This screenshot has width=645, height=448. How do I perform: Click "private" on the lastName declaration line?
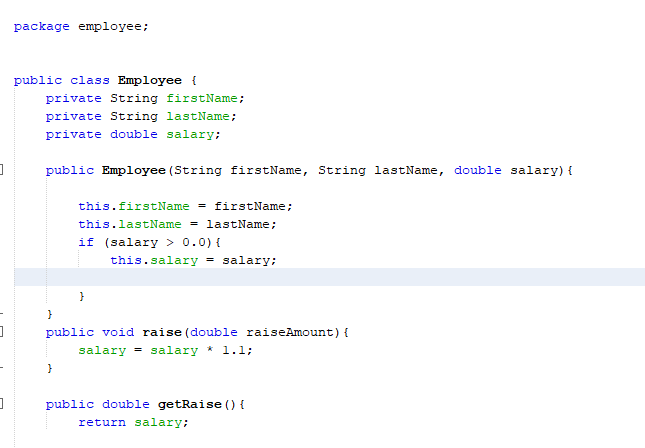pos(74,117)
